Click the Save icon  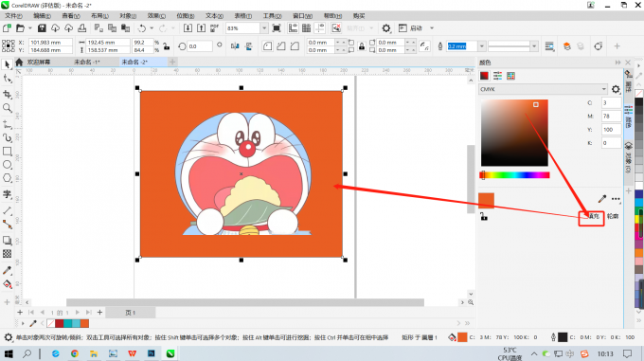pyautogui.click(x=42, y=27)
